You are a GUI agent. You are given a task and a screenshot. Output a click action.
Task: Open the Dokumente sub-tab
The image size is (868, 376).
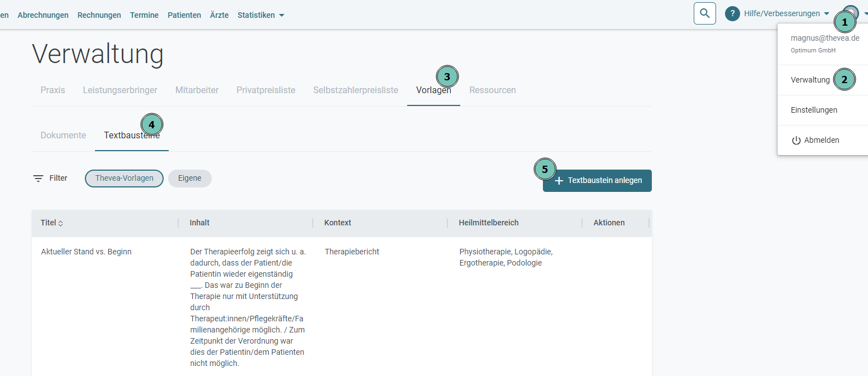(x=63, y=135)
